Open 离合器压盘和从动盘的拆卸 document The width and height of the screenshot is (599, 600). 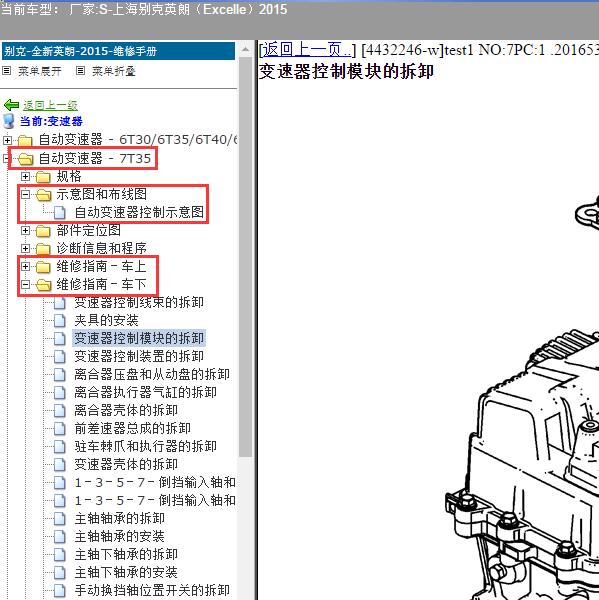coord(152,374)
